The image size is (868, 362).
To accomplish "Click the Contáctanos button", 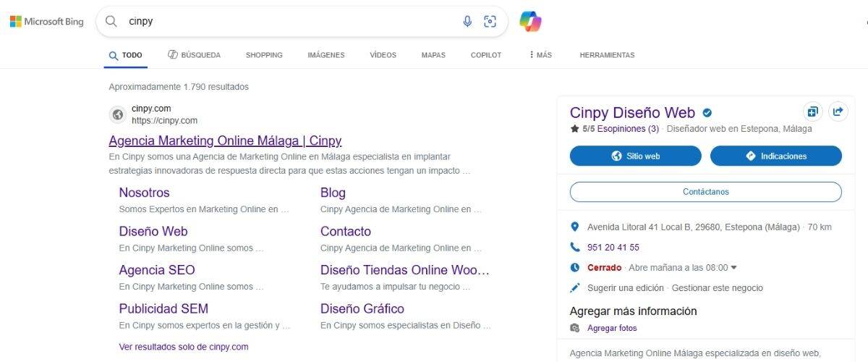I will click(706, 192).
